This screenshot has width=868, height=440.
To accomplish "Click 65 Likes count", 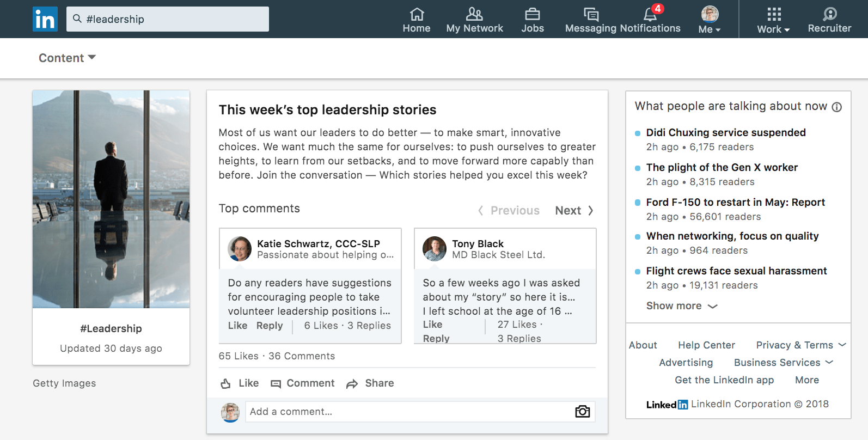I will tap(239, 356).
